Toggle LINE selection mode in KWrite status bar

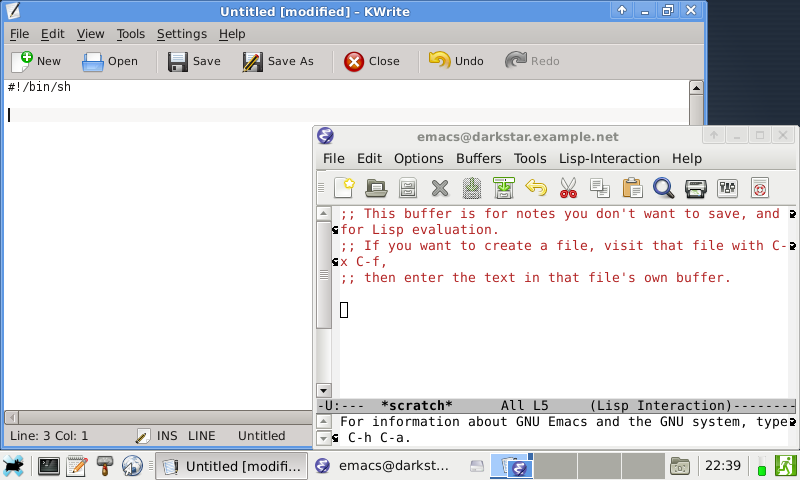click(x=201, y=436)
